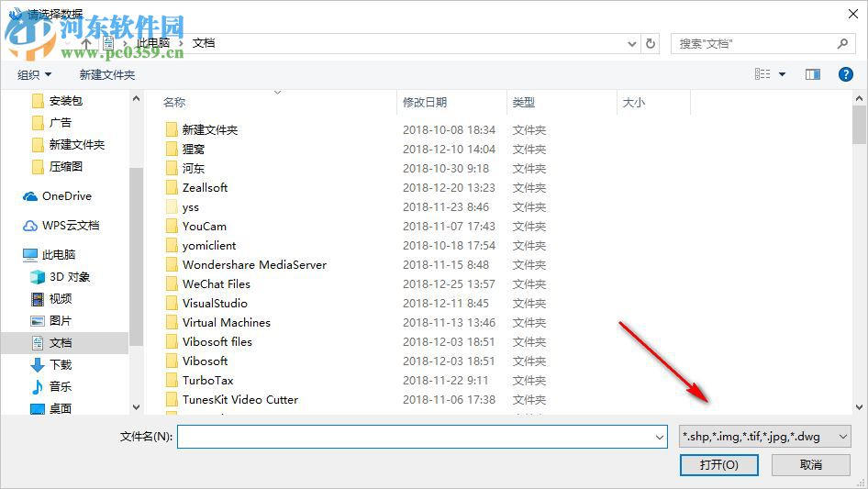This screenshot has width=868, height=489.
Task: Open the view options dropdown arrow
Action: [782, 74]
